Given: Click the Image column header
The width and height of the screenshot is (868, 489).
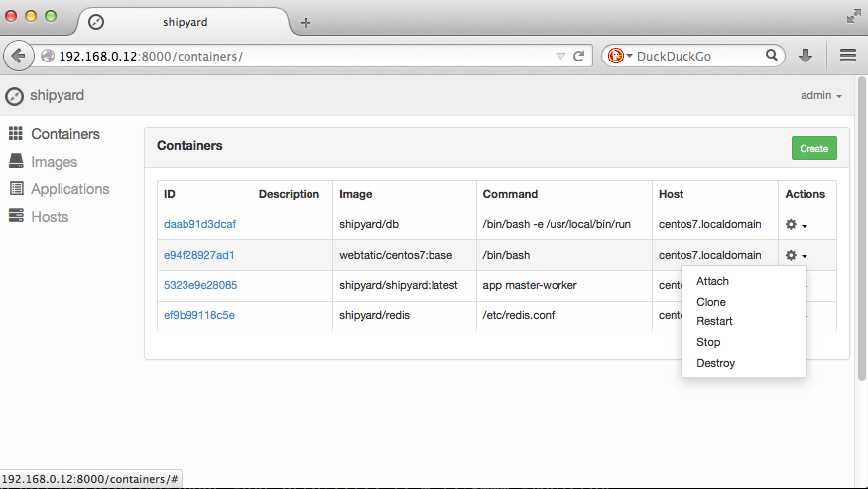Looking at the screenshot, I should tap(356, 194).
